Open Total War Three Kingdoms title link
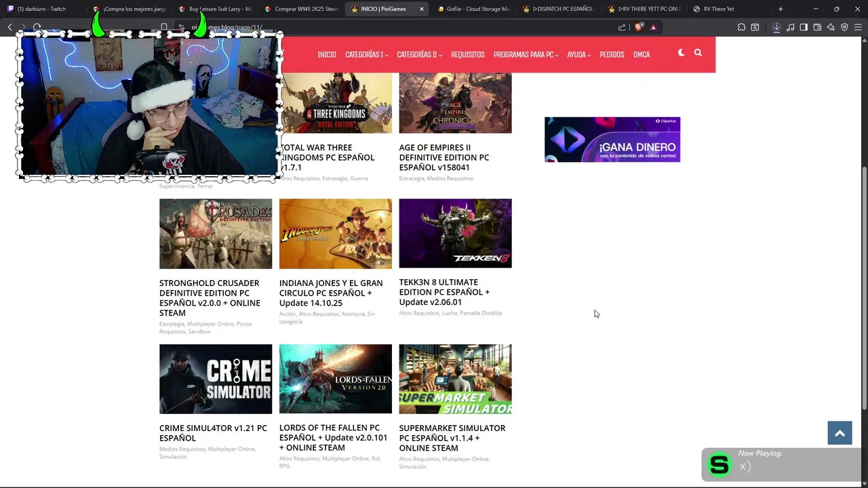868x488 pixels. tap(328, 157)
